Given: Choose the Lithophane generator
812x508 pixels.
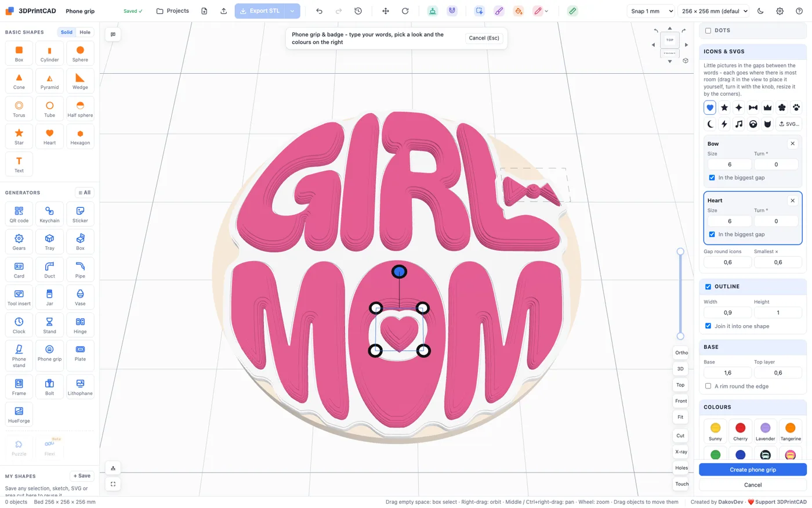Looking at the screenshot, I should click(x=80, y=386).
